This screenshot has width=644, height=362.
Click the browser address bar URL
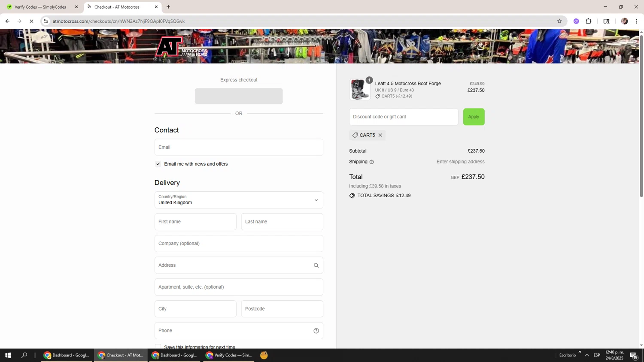[118, 21]
